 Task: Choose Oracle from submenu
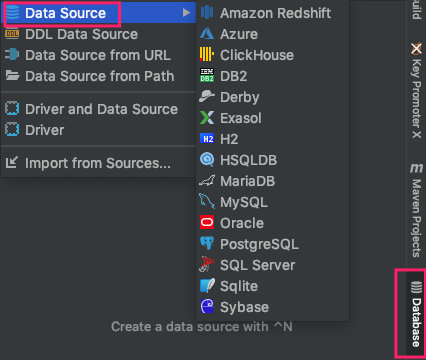pyautogui.click(x=273, y=223)
